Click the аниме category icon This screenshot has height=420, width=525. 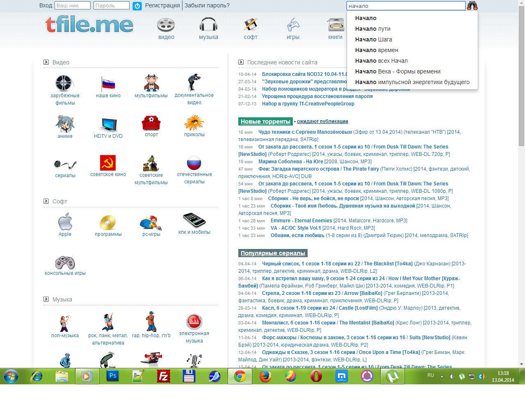(x=65, y=124)
